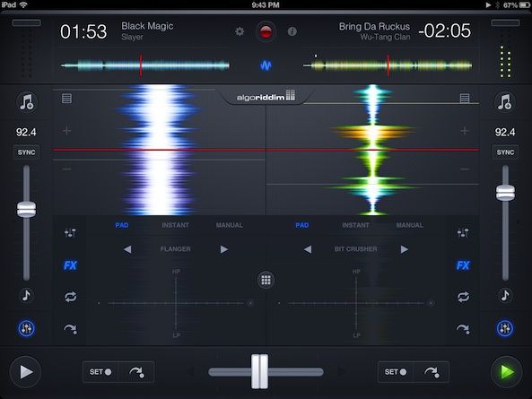Set cue point with left SET button

coord(100,372)
